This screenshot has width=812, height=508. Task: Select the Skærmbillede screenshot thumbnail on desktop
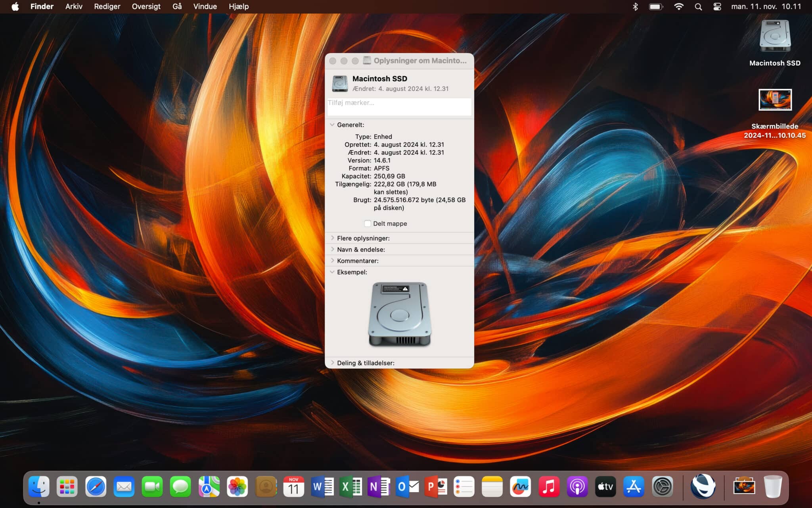[775, 100]
